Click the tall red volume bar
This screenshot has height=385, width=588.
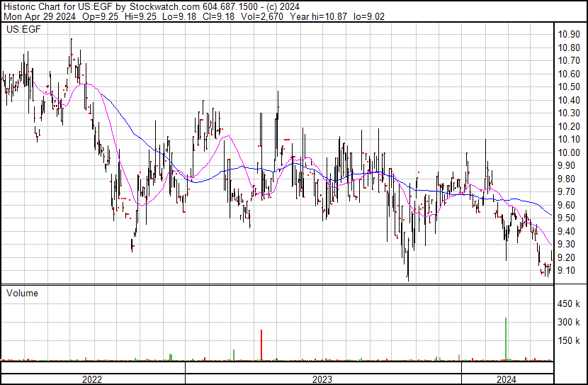click(261, 345)
